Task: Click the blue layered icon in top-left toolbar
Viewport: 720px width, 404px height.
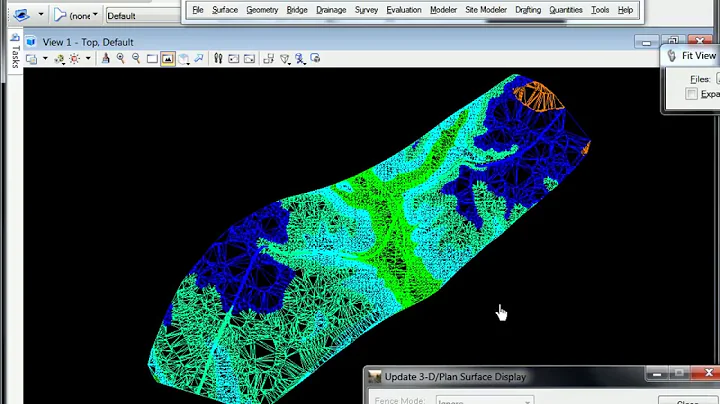Action: (x=22, y=15)
